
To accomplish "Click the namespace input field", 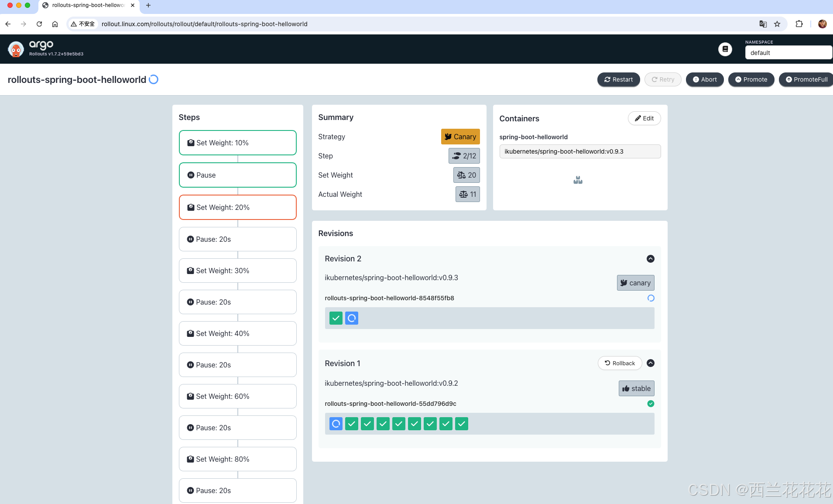I will coord(788,53).
